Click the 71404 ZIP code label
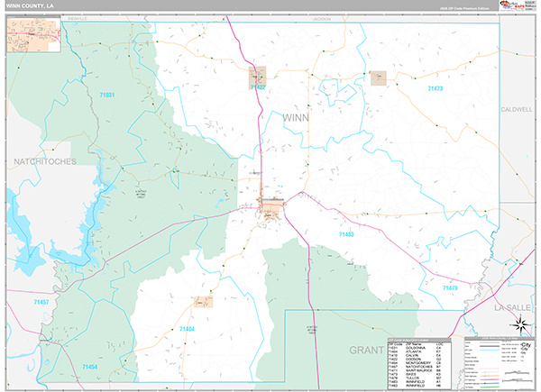541x392 pixels. point(187,331)
